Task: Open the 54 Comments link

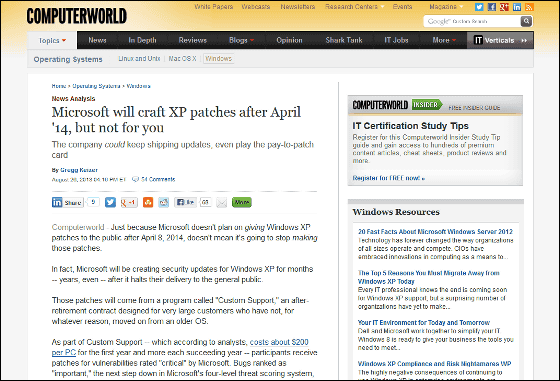Action: (158, 179)
